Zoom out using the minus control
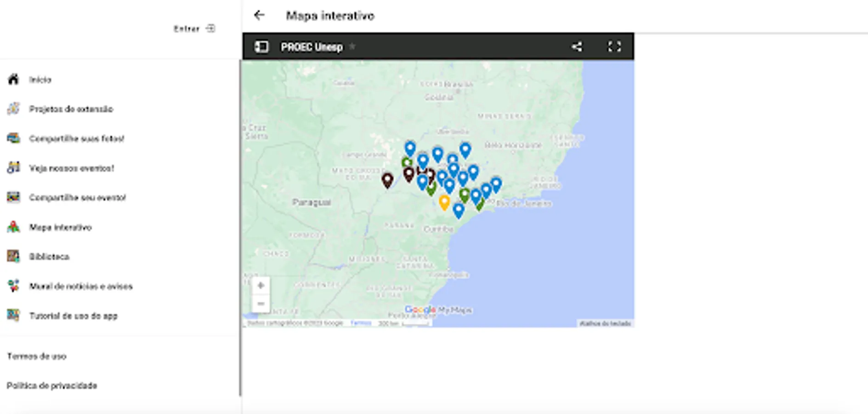The height and width of the screenshot is (414, 868). tap(260, 304)
